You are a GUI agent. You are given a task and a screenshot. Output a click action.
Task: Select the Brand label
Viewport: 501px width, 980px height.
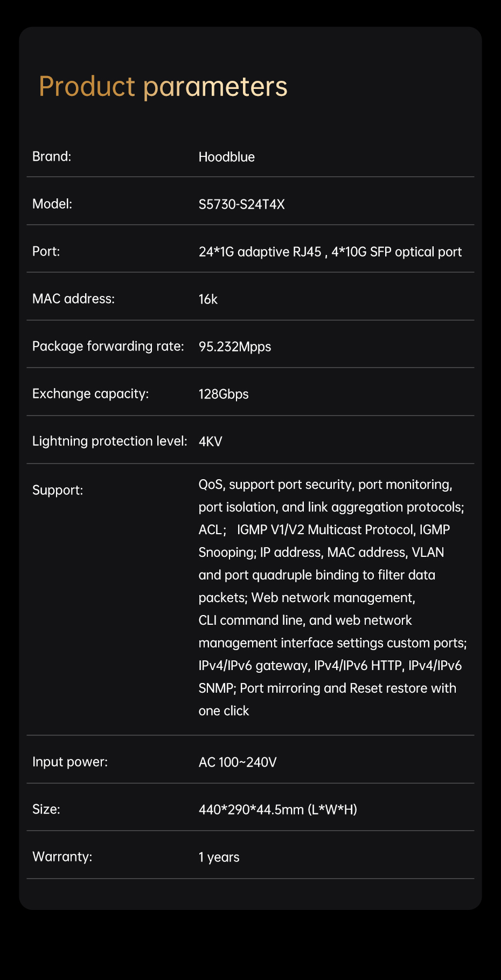coord(52,157)
